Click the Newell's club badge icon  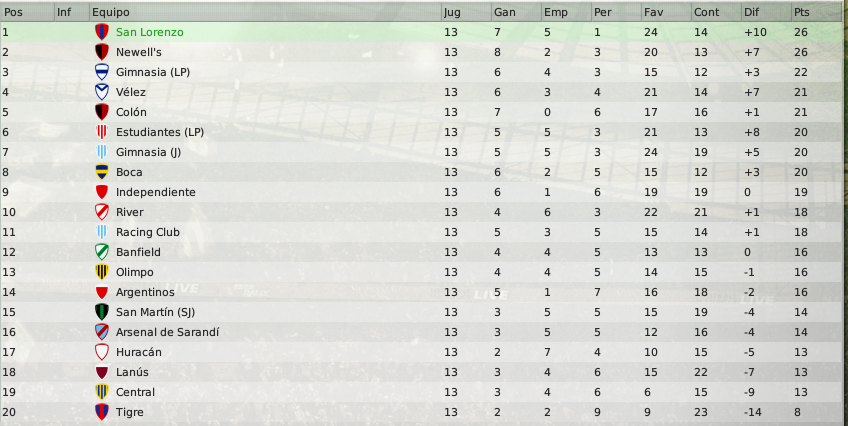click(x=102, y=52)
